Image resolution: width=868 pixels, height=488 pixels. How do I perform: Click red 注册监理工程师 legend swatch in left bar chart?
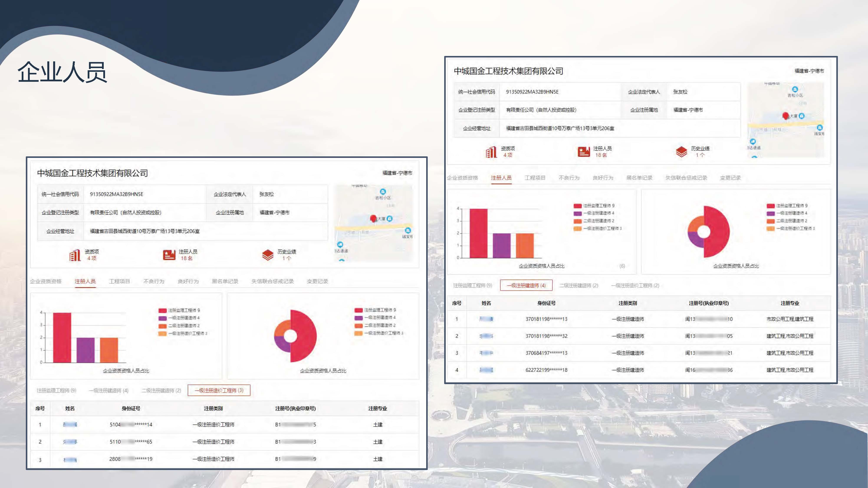162,310
